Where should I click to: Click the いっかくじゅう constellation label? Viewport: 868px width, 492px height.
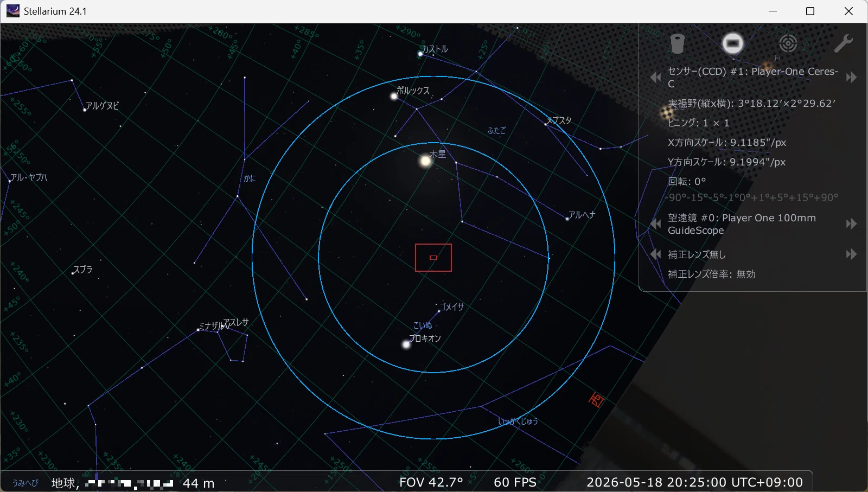tap(518, 421)
